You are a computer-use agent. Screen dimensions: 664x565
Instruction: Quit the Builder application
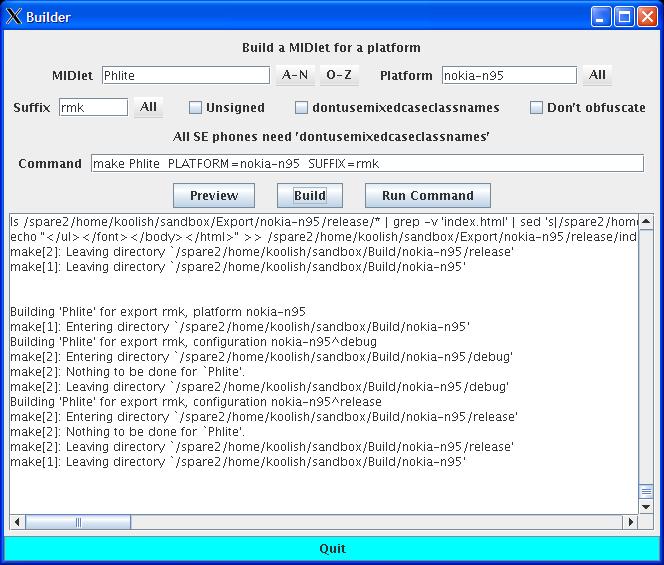click(332, 548)
